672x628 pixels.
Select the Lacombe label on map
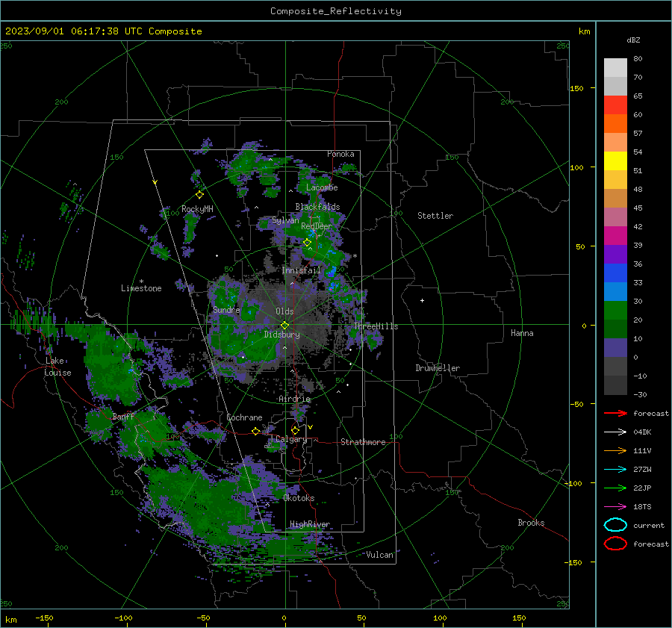point(322,187)
